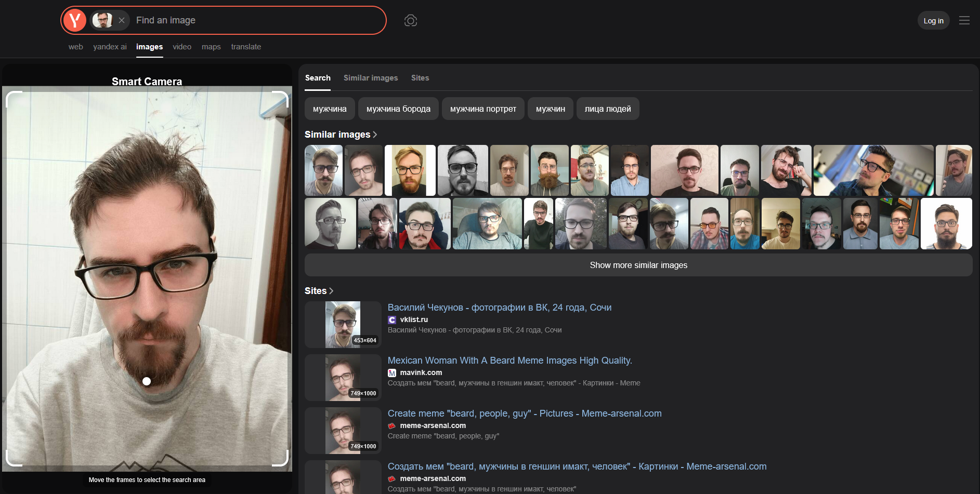
Task: Visit mavink.com site source
Action: coord(421,372)
